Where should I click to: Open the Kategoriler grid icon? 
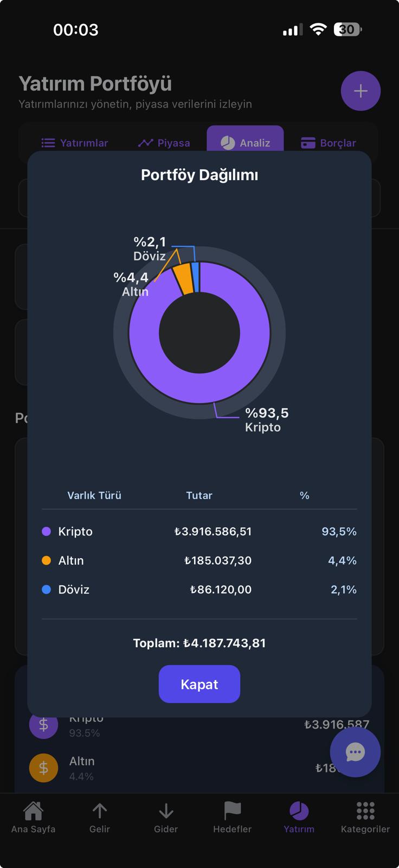click(365, 810)
